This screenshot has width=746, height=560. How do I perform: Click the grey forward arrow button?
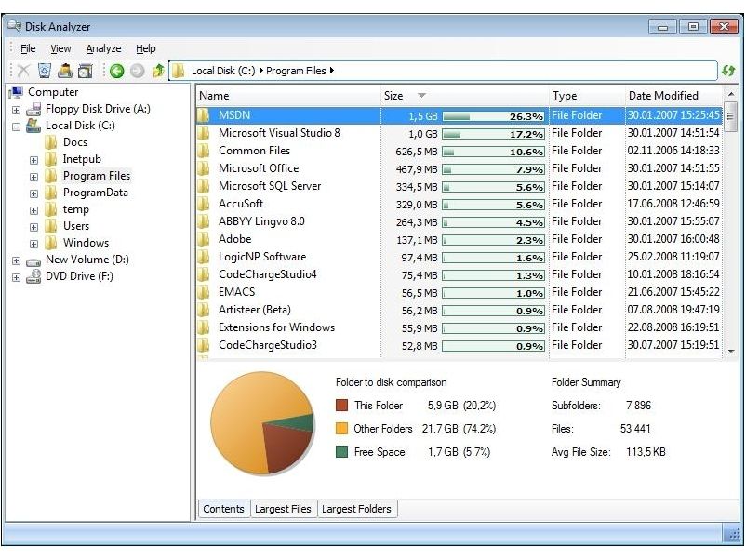click(x=137, y=71)
